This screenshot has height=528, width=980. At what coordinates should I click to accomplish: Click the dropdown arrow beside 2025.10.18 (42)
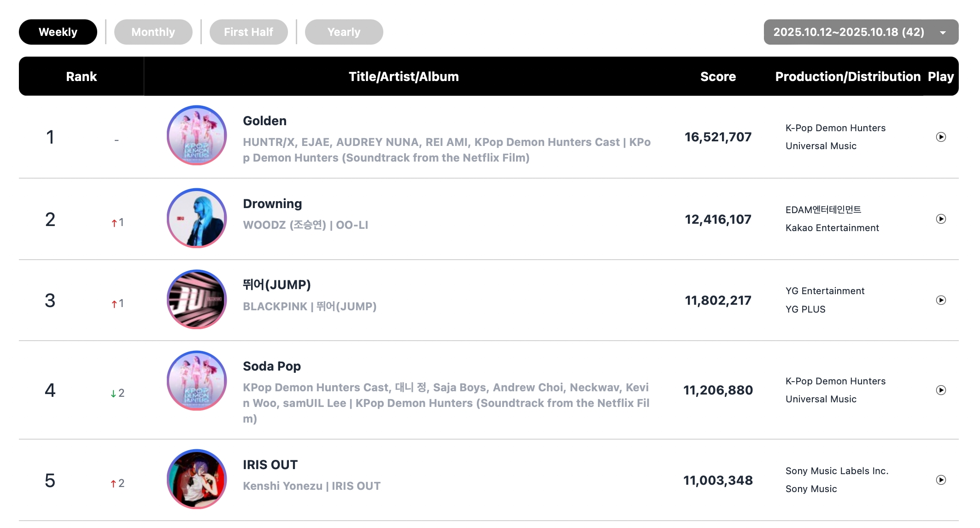coord(943,33)
